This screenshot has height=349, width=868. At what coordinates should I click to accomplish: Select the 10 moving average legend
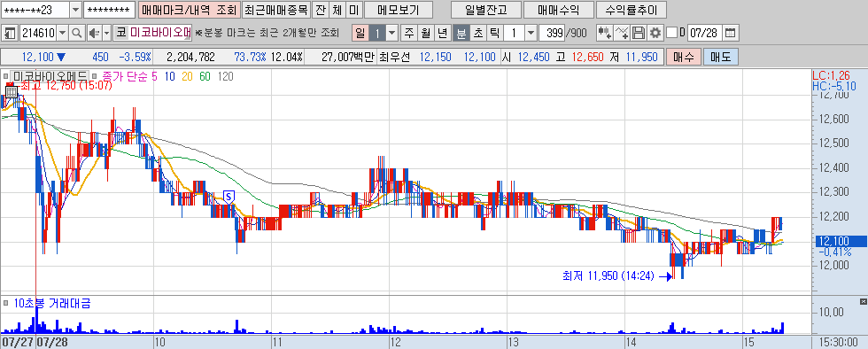click(x=169, y=76)
